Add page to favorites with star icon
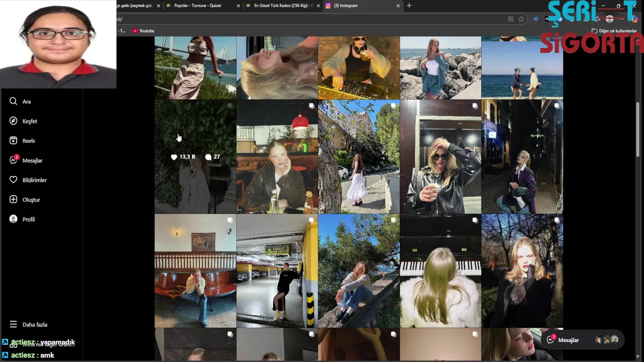The image size is (644, 362). tap(521, 19)
